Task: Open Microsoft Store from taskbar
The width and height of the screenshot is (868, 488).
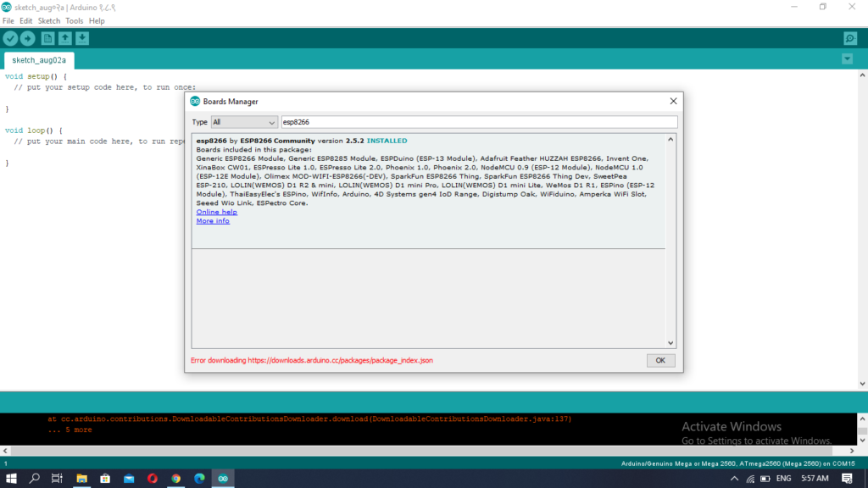Action: [105, 479]
